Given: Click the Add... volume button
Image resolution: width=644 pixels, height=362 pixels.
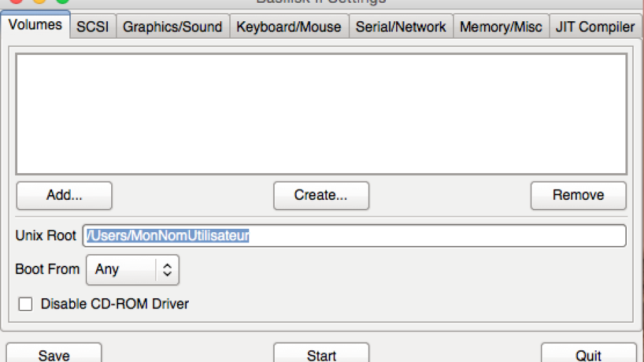Looking at the screenshot, I should [x=64, y=196].
